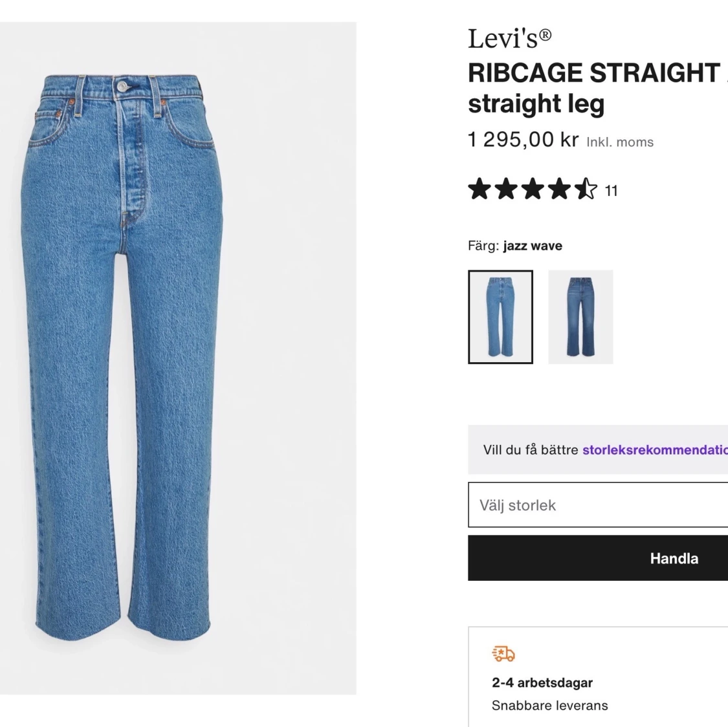Image resolution: width=728 pixels, height=727 pixels.
Task: Click the Handla purchase button
Action: [x=674, y=558]
